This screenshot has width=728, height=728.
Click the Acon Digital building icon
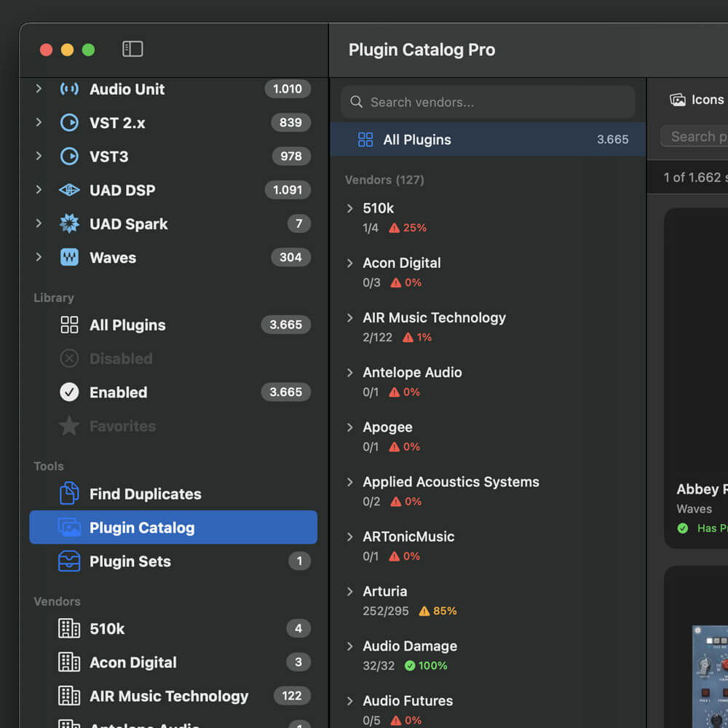pyautogui.click(x=69, y=662)
